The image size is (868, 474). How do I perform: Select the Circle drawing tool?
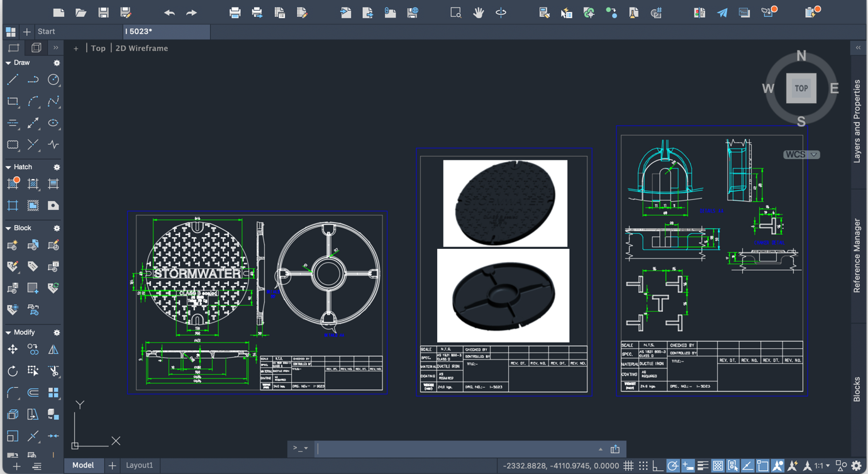click(x=53, y=80)
